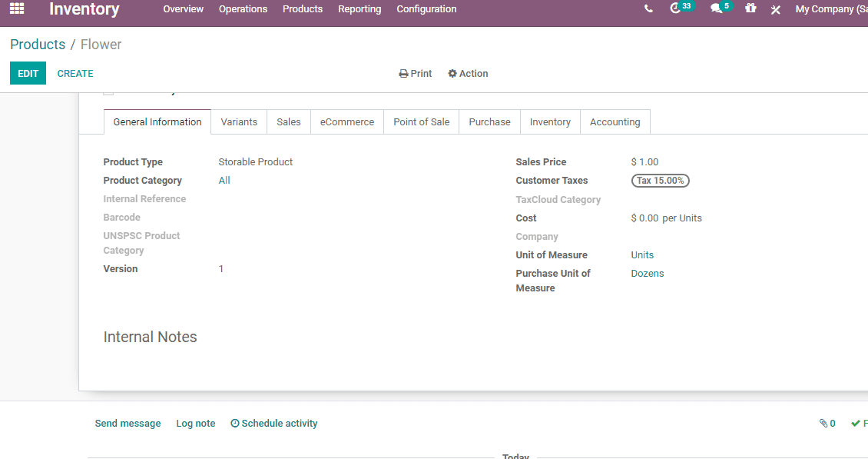Open the Print dropdown
The image size is (868, 459).
pyautogui.click(x=415, y=73)
